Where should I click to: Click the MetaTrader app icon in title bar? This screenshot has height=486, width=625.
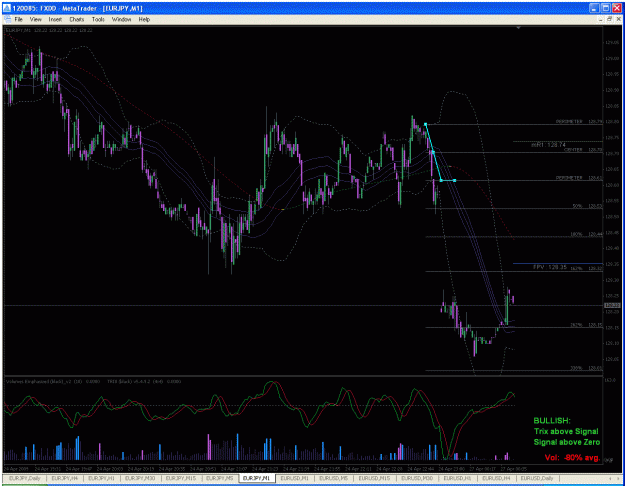pos(7,8)
